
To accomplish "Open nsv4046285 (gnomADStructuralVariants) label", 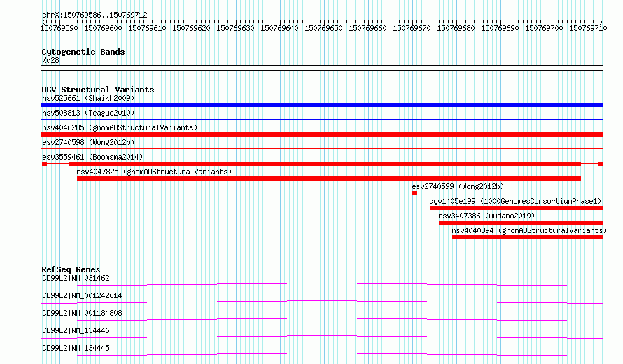I will point(120,127).
